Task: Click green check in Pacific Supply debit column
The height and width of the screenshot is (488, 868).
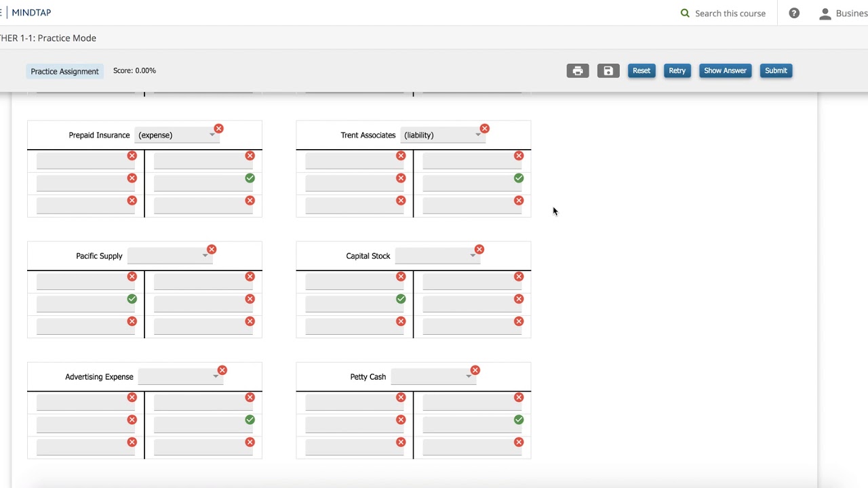Action: [132, 299]
